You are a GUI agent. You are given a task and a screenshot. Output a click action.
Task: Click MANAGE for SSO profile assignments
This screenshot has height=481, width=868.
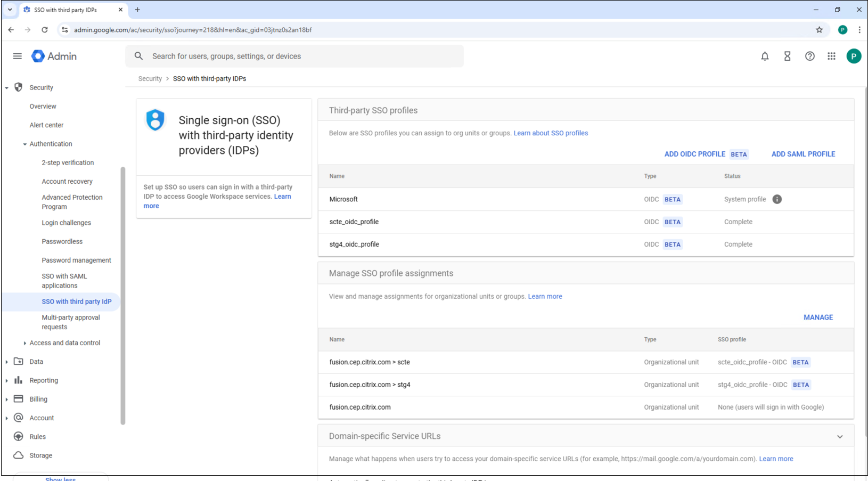point(818,317)
